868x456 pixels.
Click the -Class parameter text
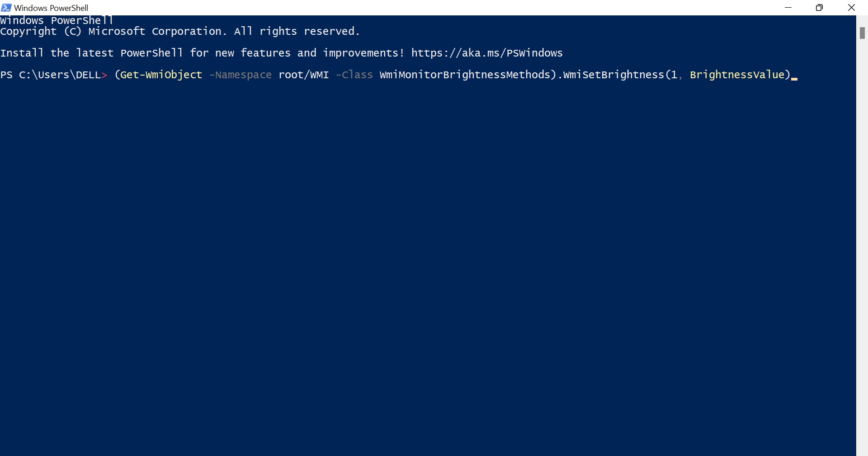pyautogui.click(x=354, y=75)
